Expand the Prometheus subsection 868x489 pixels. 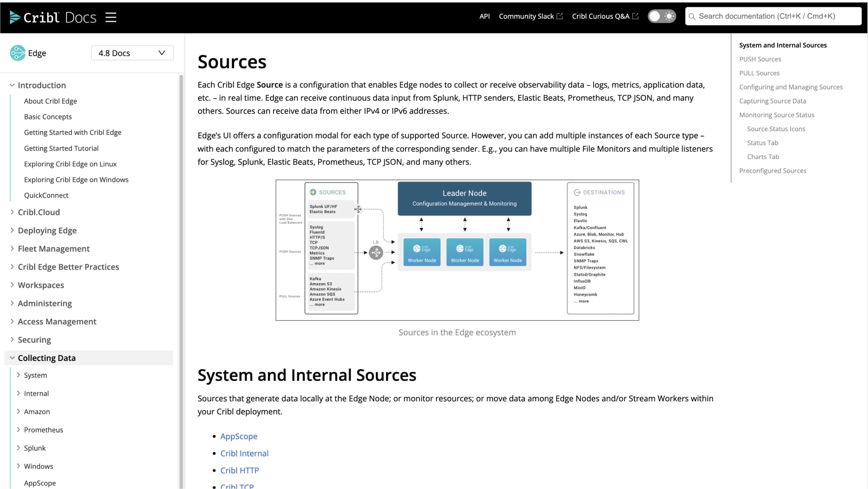click(x=19, y=429)
